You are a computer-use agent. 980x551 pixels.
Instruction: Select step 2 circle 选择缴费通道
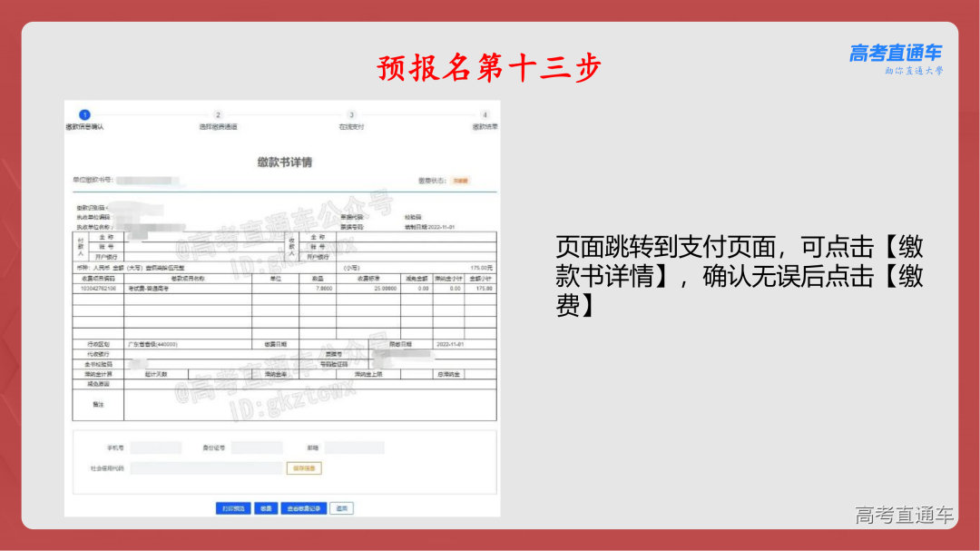click(x=219, y=113)
